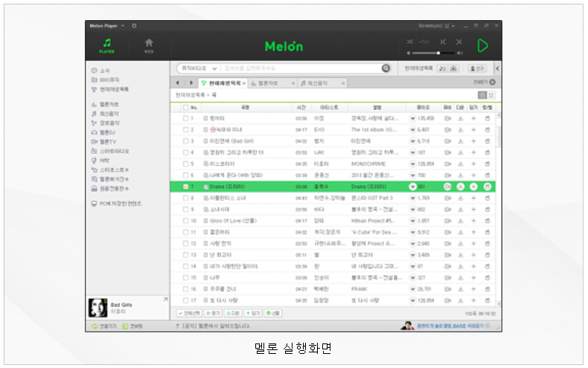The height and width of the screenshot is (368, 588).
Task: Switch to the 최신음악 tab
Action: click(x=318, y=83)
